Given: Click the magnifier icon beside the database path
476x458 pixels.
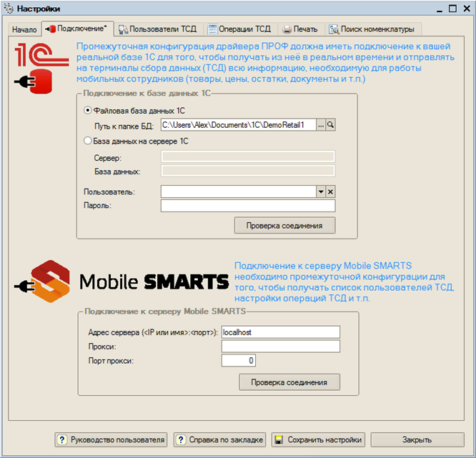Looking at the screenshot, I should pyautogui.click(x=331, y=125).
